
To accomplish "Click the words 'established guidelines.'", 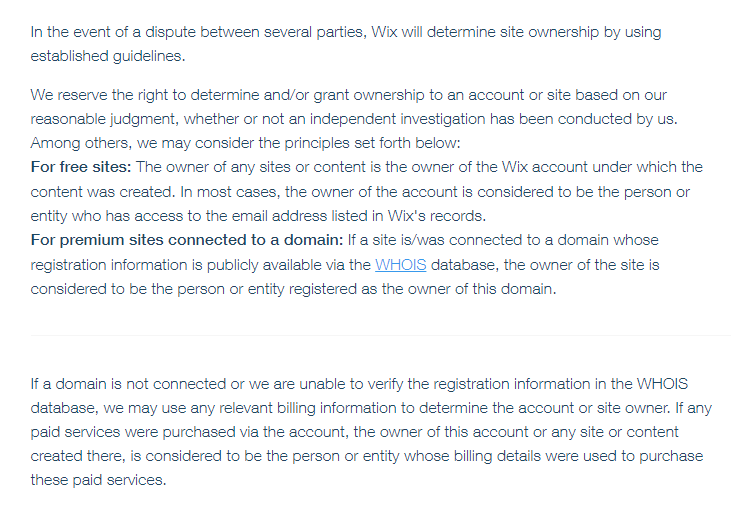I will pyautogui.click(x=108, y=56).
